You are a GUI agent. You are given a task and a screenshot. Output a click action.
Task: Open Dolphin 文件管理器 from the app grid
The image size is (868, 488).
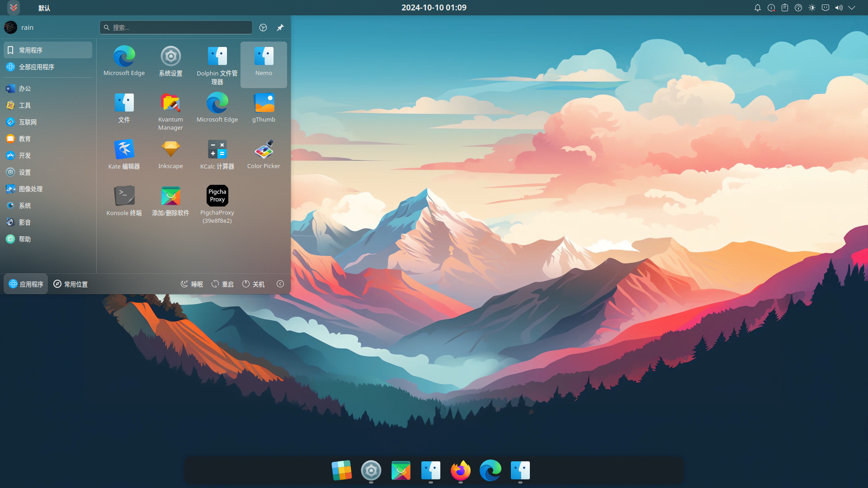tap(217, 65)
